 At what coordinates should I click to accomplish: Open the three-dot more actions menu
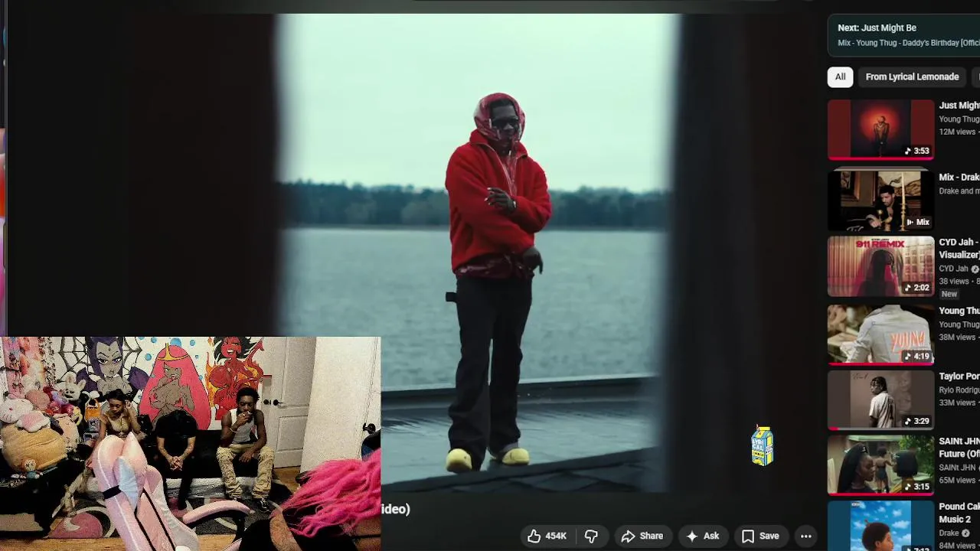[x=805, y=536]
